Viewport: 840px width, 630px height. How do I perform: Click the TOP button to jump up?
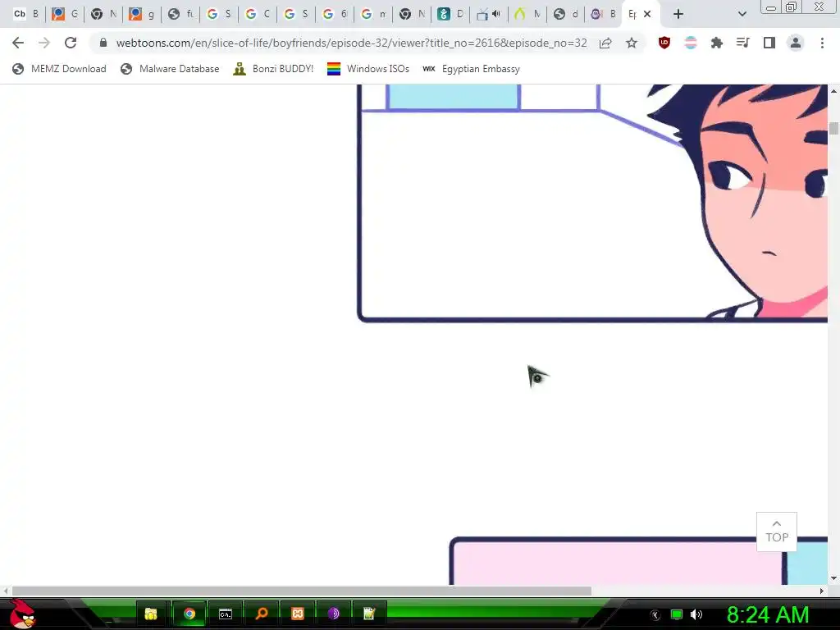click(776, 532)
